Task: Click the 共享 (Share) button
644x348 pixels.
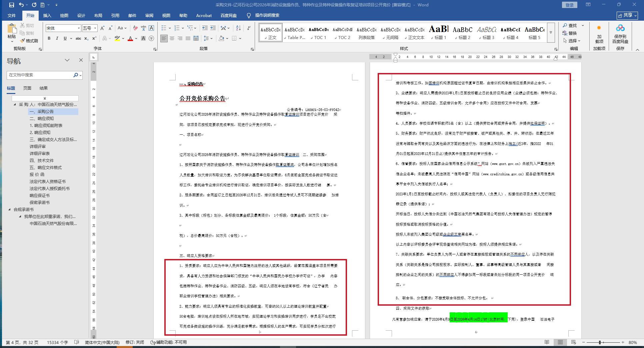Action: [x=627, y=15]
